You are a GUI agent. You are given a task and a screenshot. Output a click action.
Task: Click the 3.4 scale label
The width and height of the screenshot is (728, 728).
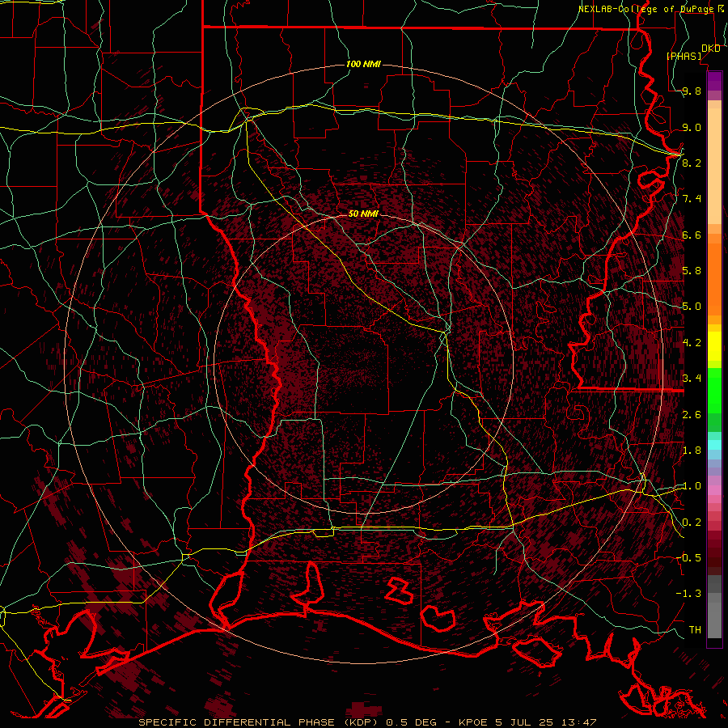point(692,378)
